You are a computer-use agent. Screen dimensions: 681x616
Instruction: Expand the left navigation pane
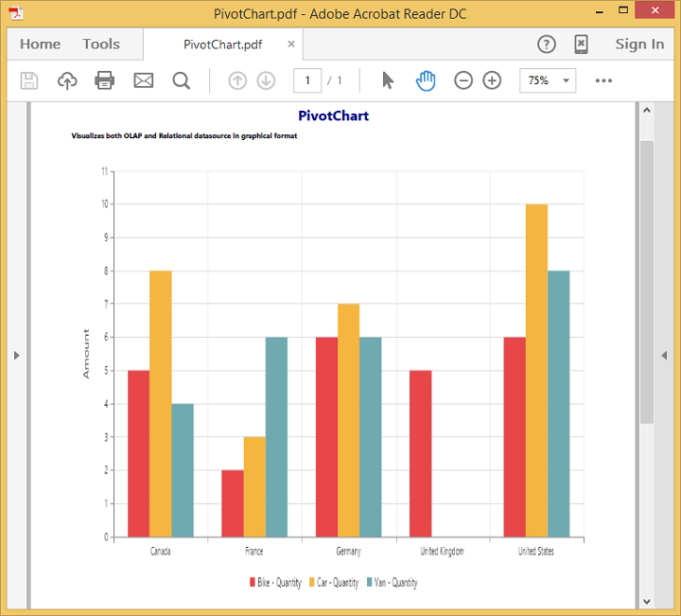pyautogui.click(x=16, y=355)
